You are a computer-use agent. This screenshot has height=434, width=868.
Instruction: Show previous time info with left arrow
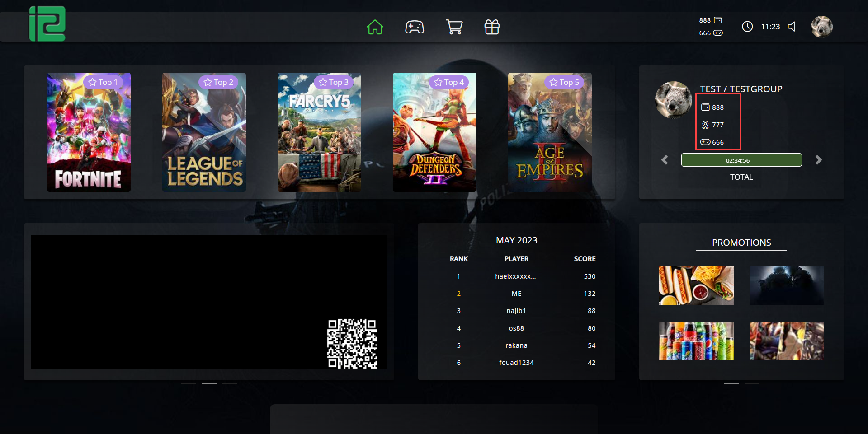coord(665,160)
